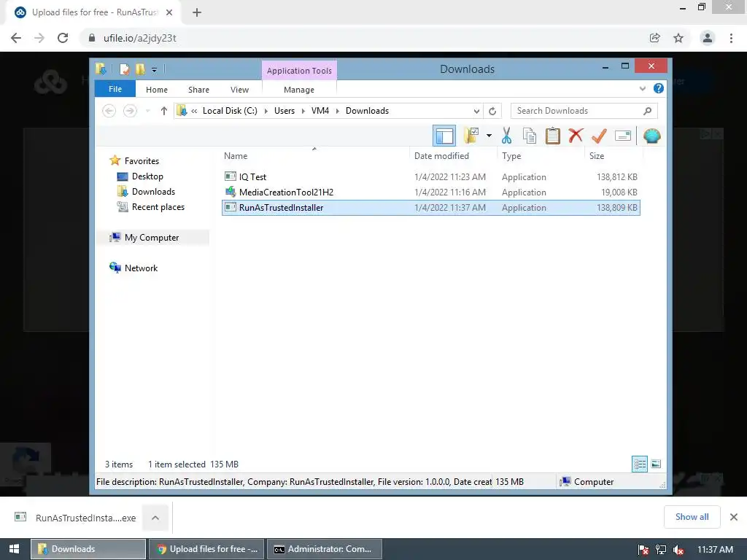The image size is (747, 560).
Task: Paste using the clipboard toolbar icon
Action: (553, 136)
